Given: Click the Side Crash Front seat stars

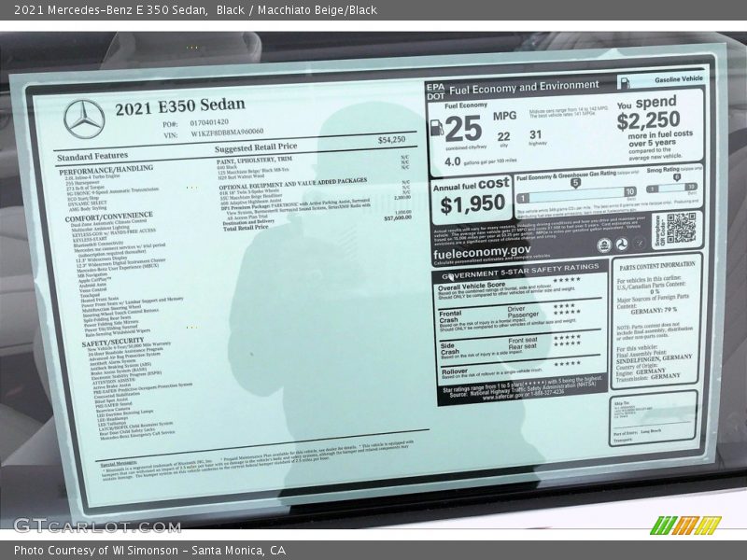Looking at the screenshot, I should (567, 337).
